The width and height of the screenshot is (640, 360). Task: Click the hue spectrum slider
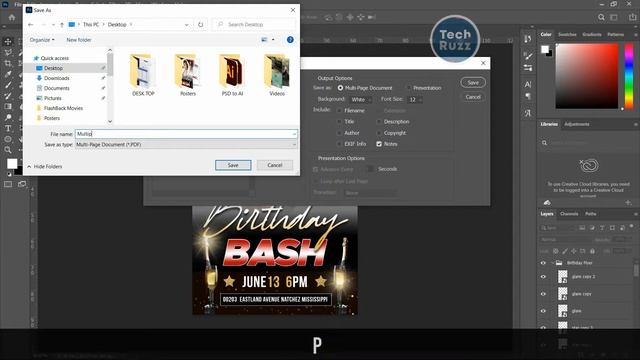point(629,76)
